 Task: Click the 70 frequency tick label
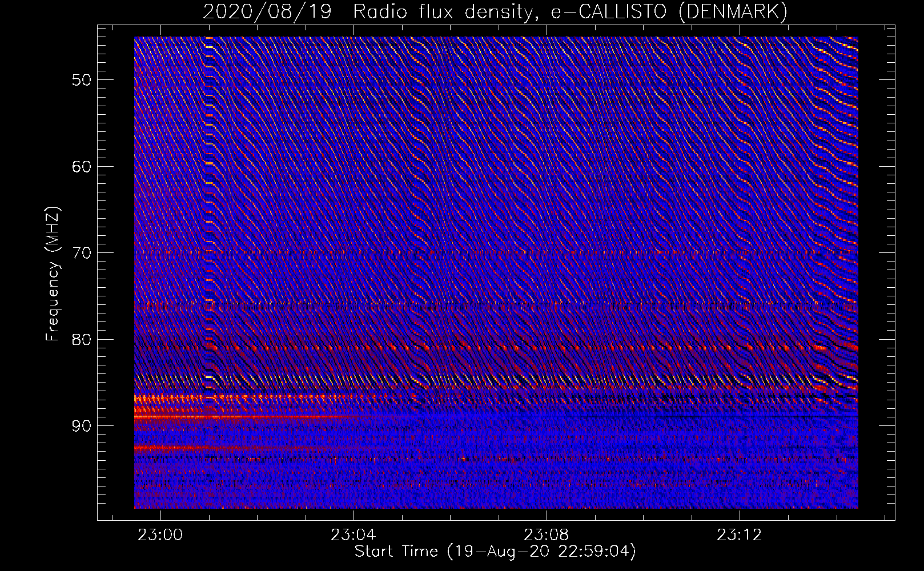tap(82, 252)
